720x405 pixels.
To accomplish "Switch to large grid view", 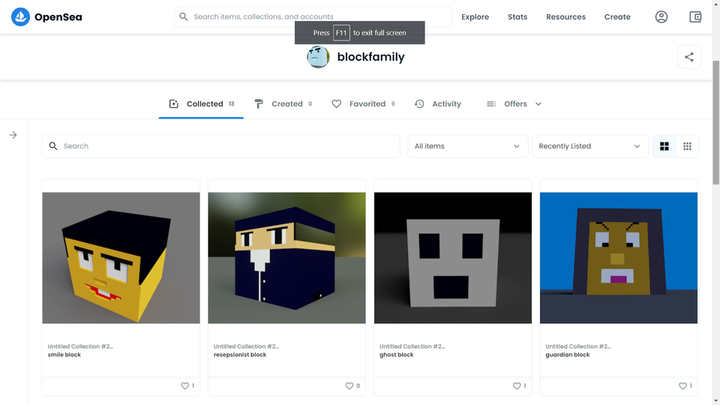I will tap(664, 146).
